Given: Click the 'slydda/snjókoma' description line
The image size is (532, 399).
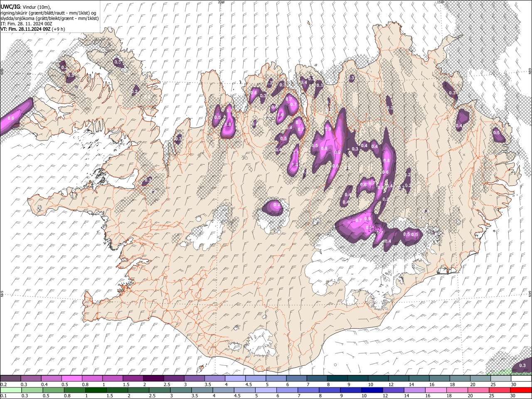Looking at the screenshot, I should coord(49,18).
